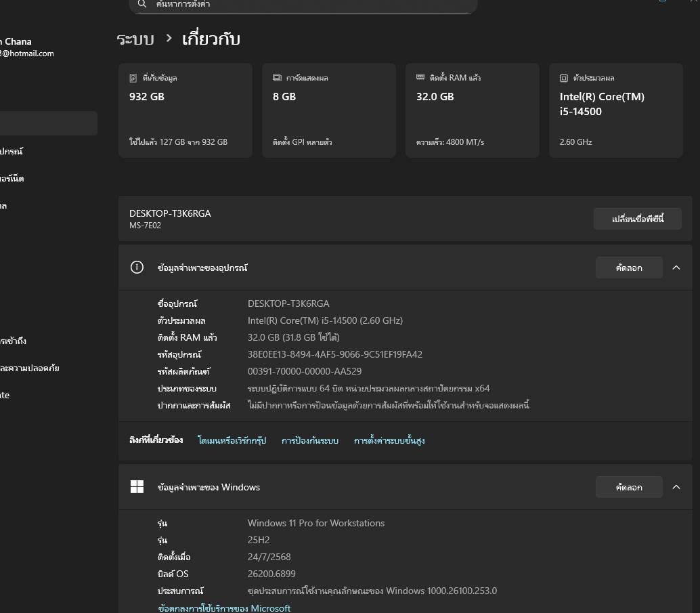Viewport: 700px width, 613px height.
Task: Click the settings search field
Action: click(x=305, y=4)
